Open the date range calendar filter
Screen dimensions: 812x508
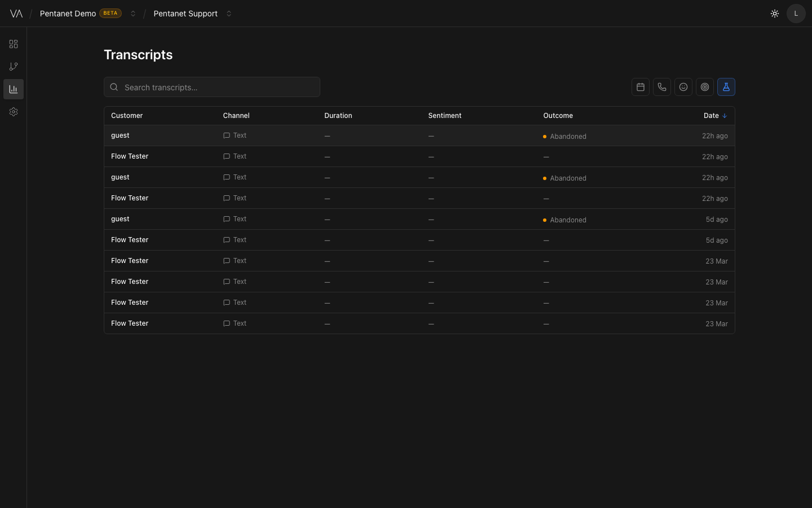640,87
